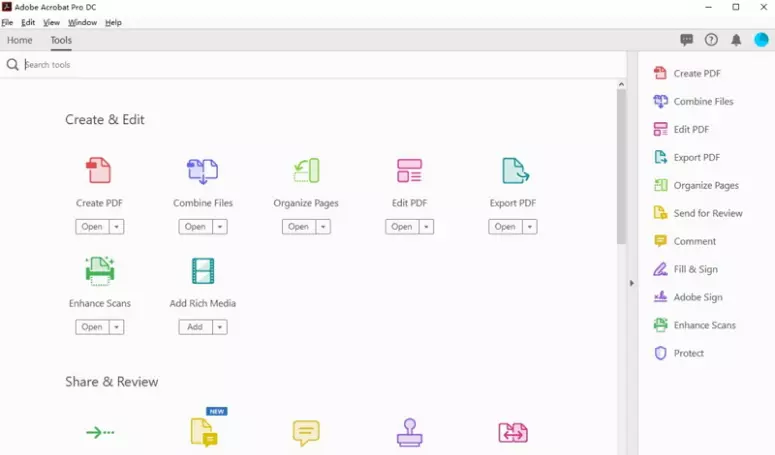Select Comment in the right sidebar
The height and width of the screenshot is (455, 775).
(685, 241)
